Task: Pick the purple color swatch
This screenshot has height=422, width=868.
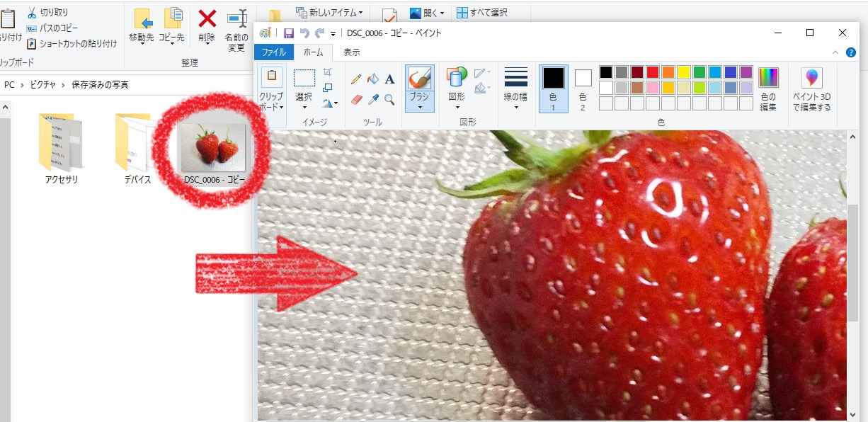Action: click(x=746, y=72)
